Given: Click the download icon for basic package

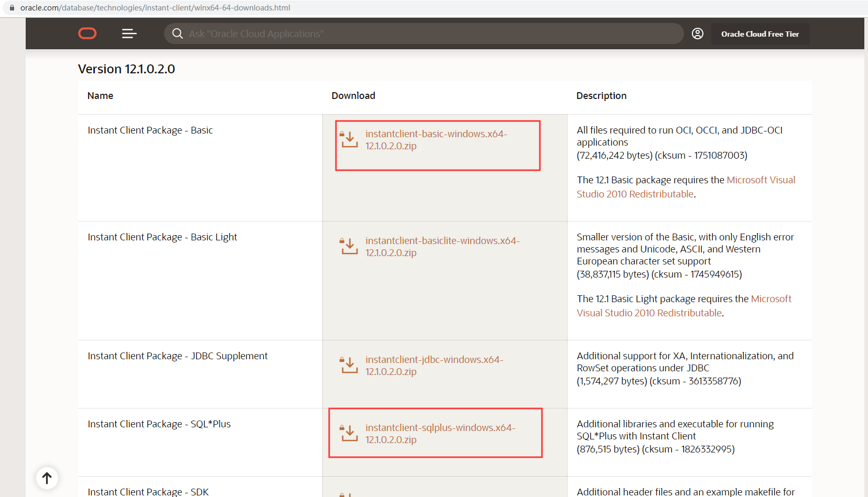Looking at the screenshot, I should point(349,139).
